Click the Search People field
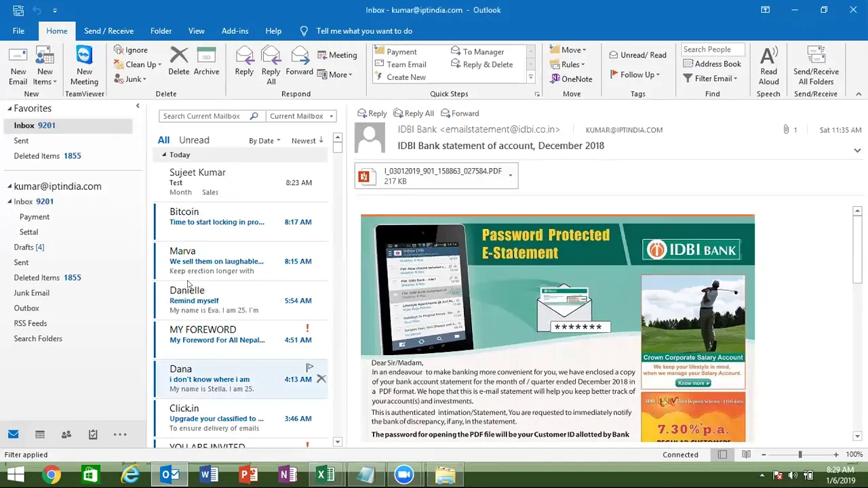868x488 pixels. click(x=713, y=49)
